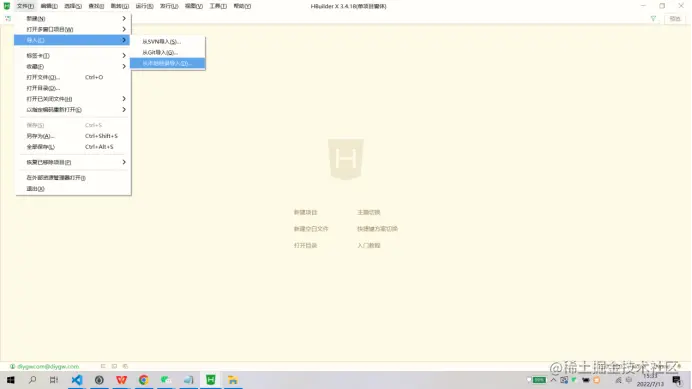
Task: Expand the 新建(N) submenu arrow
Action: tap(124, 19)
